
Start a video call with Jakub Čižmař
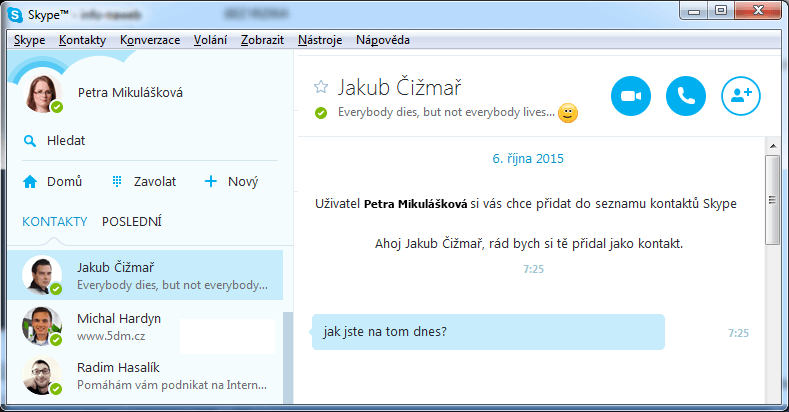630,96
